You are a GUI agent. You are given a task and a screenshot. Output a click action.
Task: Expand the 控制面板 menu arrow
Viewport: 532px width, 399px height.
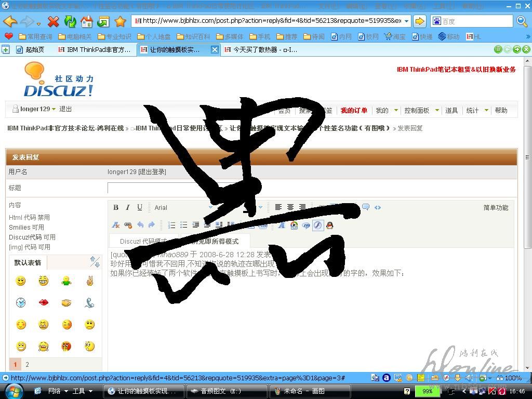coord(437,110)
